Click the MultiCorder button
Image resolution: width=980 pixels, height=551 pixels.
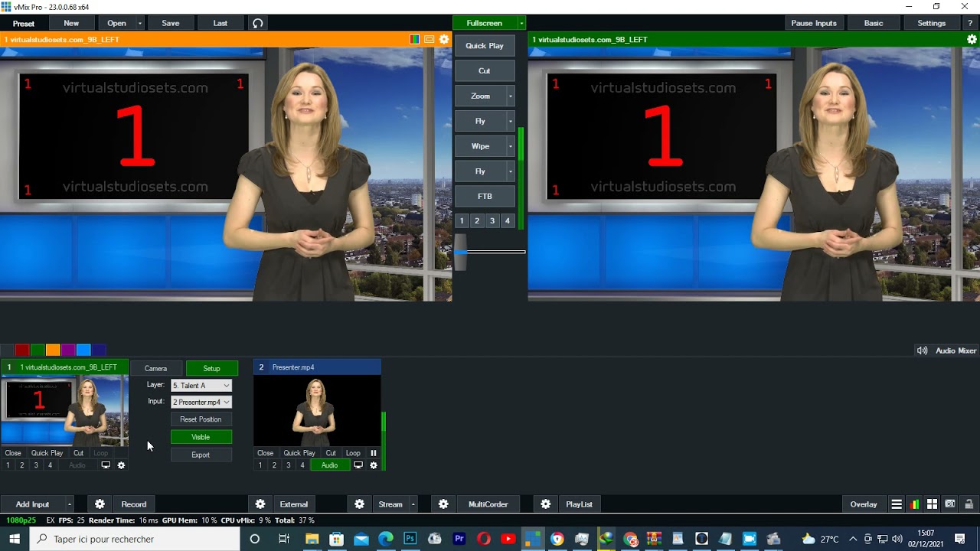(x=488, y=504)
